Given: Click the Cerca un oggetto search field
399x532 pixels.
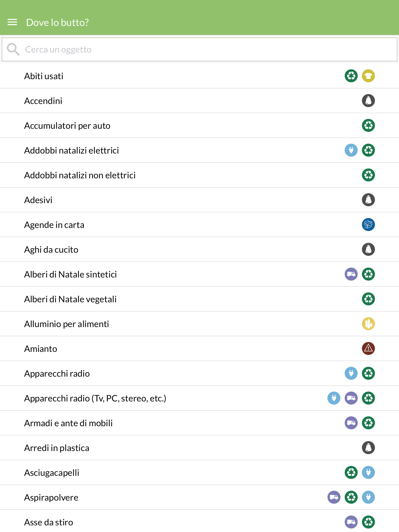Looking at the screenshot, I should [x=199, y=49].
